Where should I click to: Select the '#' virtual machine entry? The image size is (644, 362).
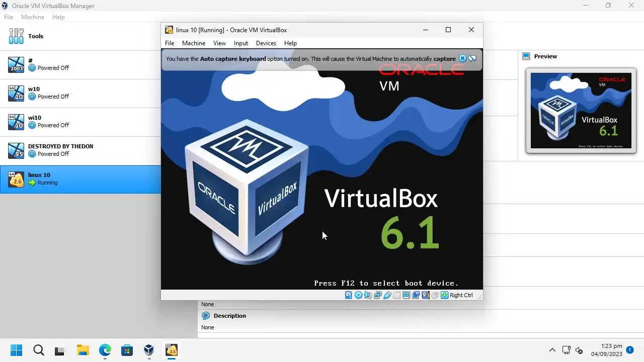click(x=80, y=64)
